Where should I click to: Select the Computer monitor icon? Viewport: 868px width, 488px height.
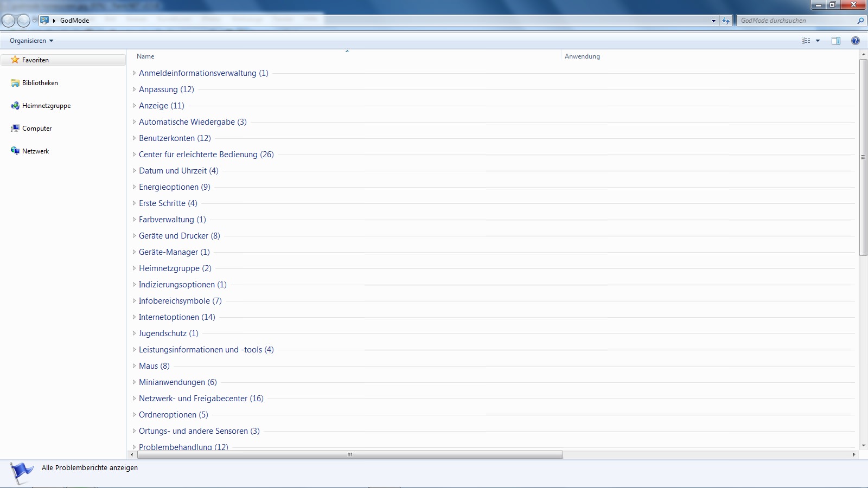(x=15, y=129)
